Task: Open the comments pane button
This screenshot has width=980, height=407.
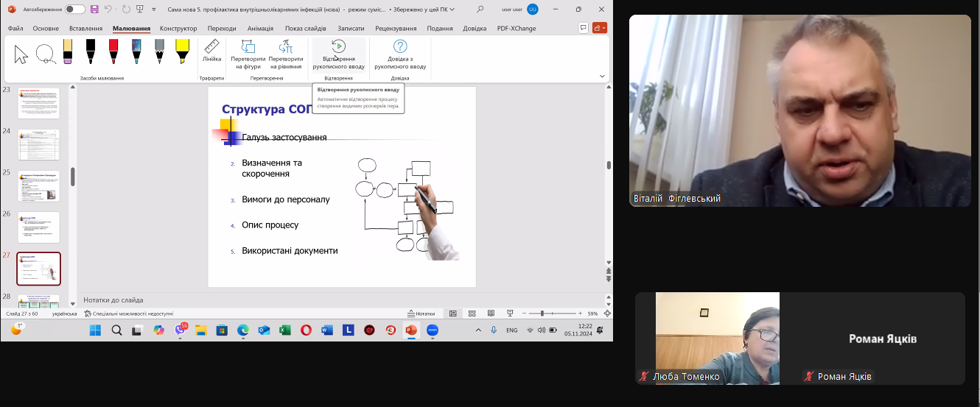Action: coord(584,28)
